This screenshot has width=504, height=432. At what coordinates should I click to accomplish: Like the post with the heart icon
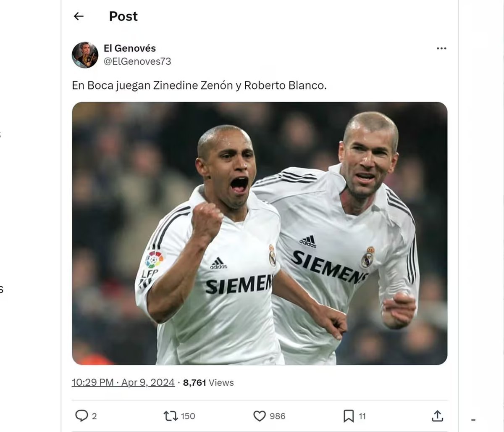[x=260, y=416]
